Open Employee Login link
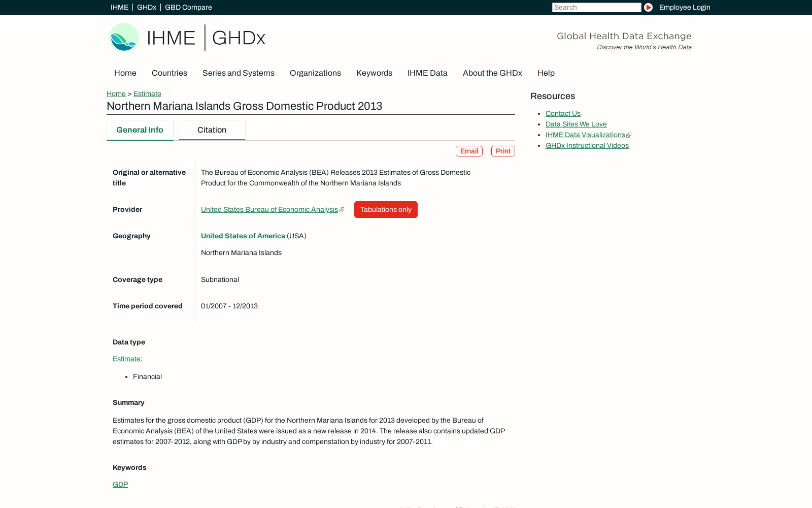The image size is (812, 508). tap(685, 7)
